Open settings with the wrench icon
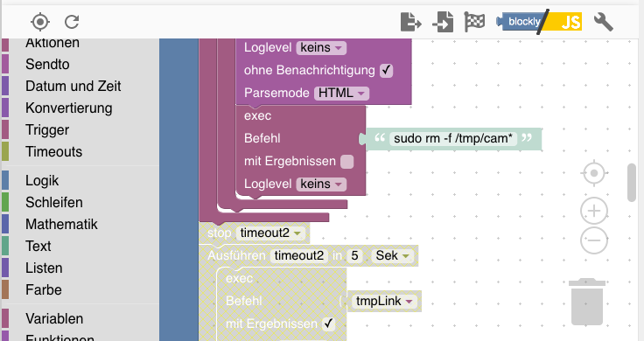 tap(604, 22)
